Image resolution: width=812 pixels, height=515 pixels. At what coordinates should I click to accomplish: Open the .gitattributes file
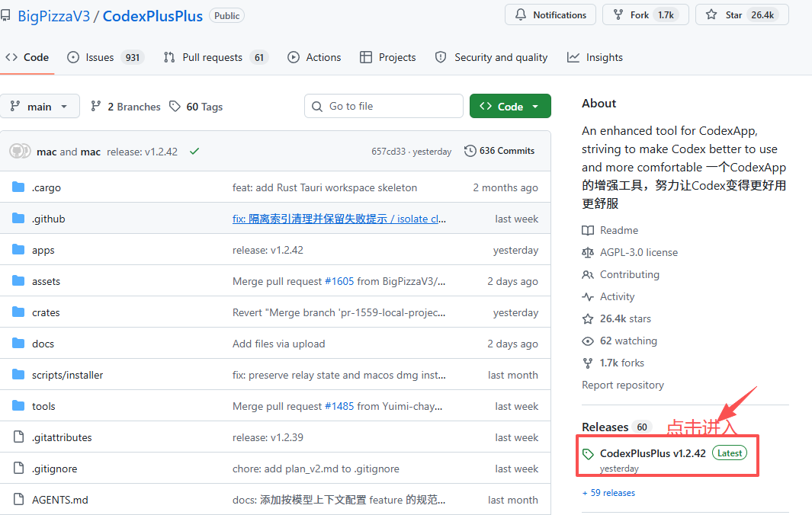(62, 437)
